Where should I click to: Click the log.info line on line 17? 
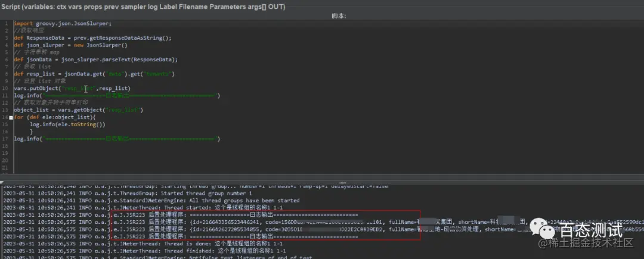click(x=117, y=139)
